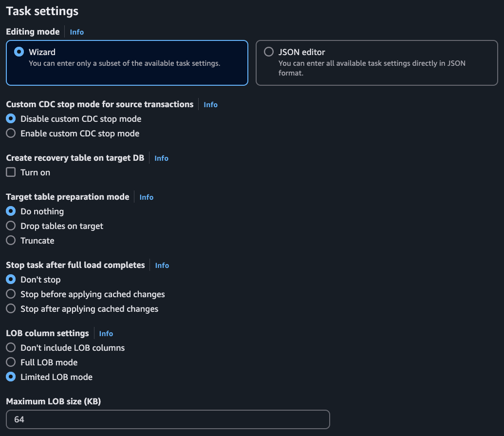
Task: Open Info link for Editing mode
Action: click(x=77, y=32)
